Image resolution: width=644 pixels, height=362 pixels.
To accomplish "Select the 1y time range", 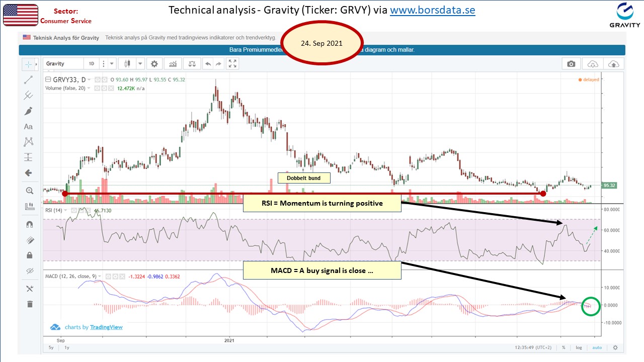I will [x=67, y=347].
